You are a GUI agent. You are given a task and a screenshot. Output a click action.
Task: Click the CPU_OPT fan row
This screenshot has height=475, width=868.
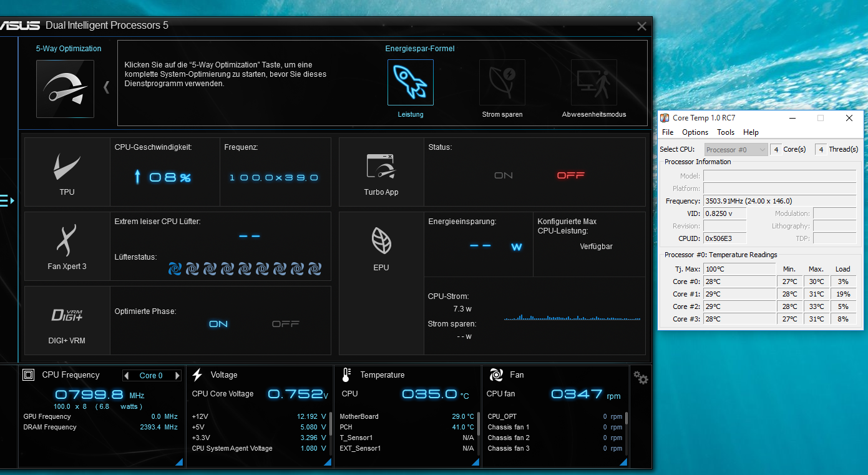coord(555,417)
